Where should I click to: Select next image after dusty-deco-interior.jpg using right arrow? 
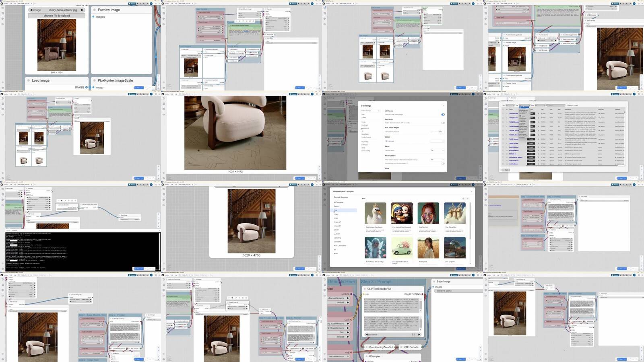(x=82, y=10)
